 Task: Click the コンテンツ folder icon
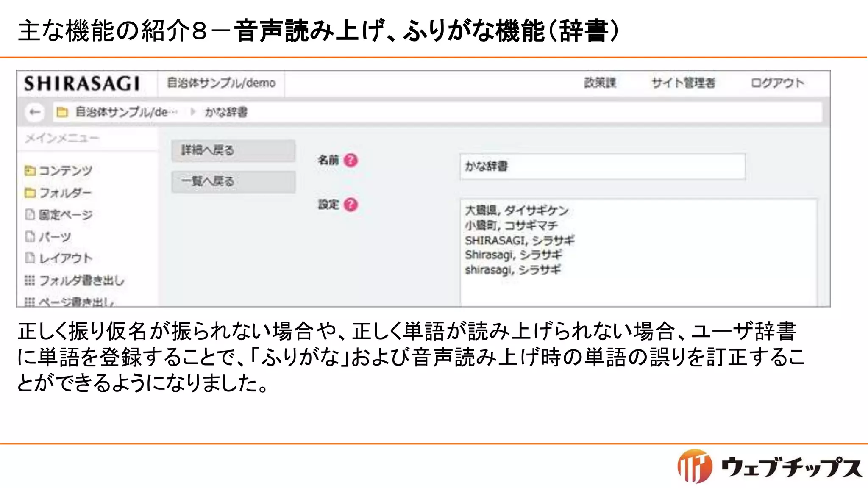click(30, 171)
